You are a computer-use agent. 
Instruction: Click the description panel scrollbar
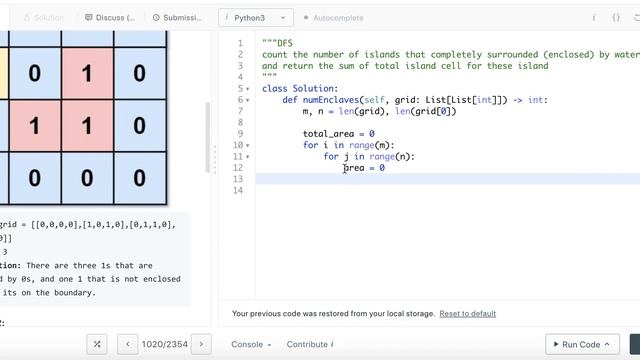208,137
